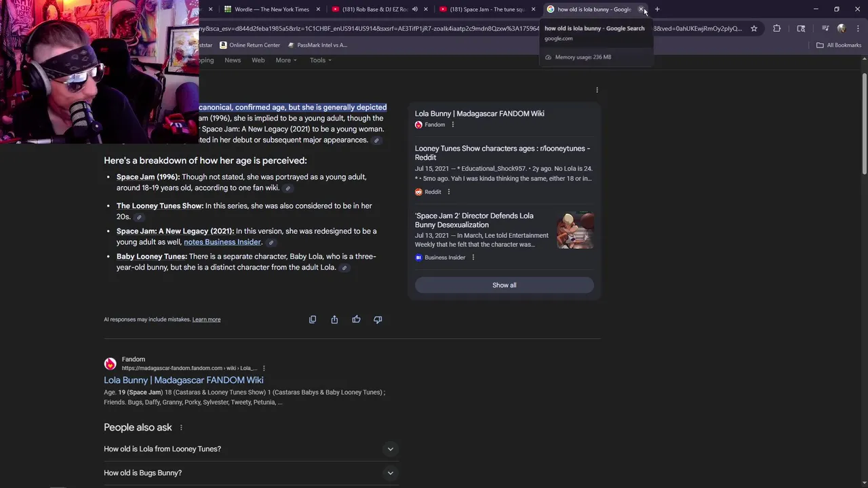868x488 pixels.
Task: Click the 'Space Jam (1996):' bold heading
Action: pos(148,177)
